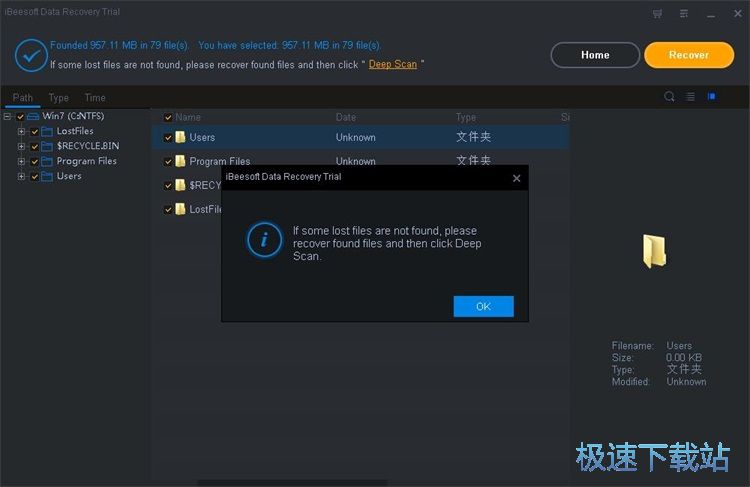The height and width of the screenshot is (487, 750).
Task: Click the scan complete checkmark icon
Action: click(x=31, y=55)
